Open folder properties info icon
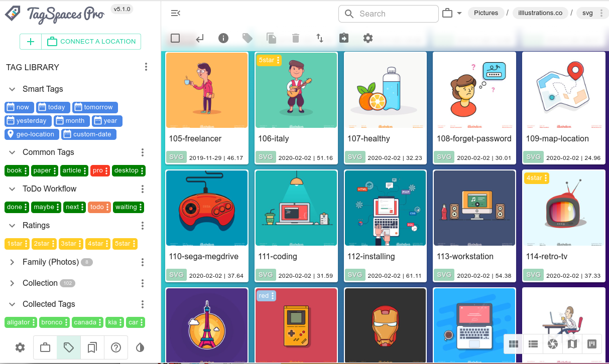The image size is (609, 364). pyautogui.click(x=223, y=38)
